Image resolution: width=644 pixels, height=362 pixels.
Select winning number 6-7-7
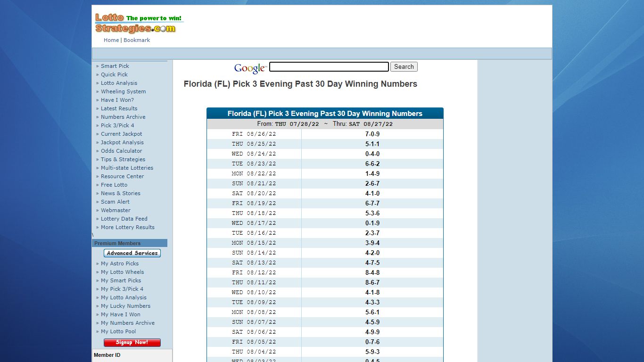click(372, 203)
